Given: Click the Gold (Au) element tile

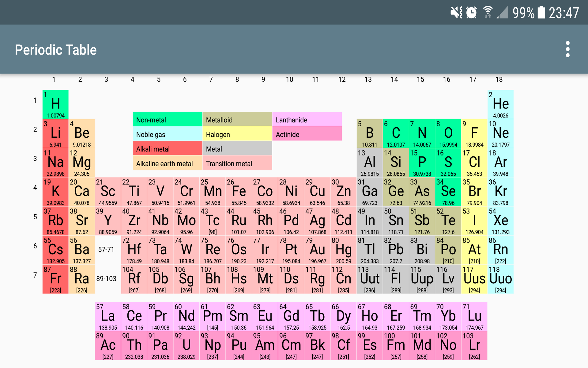Looking at the screenshot, I should [317, 250].
